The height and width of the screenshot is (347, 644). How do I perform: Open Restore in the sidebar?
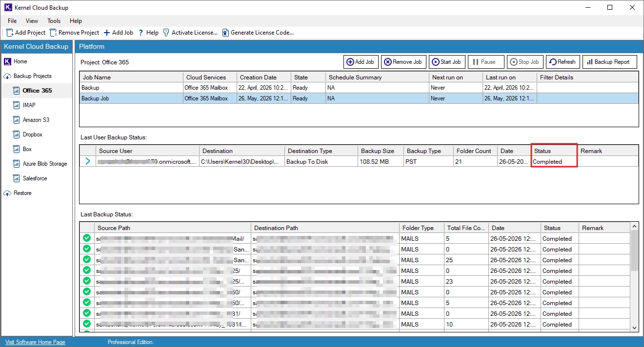[22, 193]
